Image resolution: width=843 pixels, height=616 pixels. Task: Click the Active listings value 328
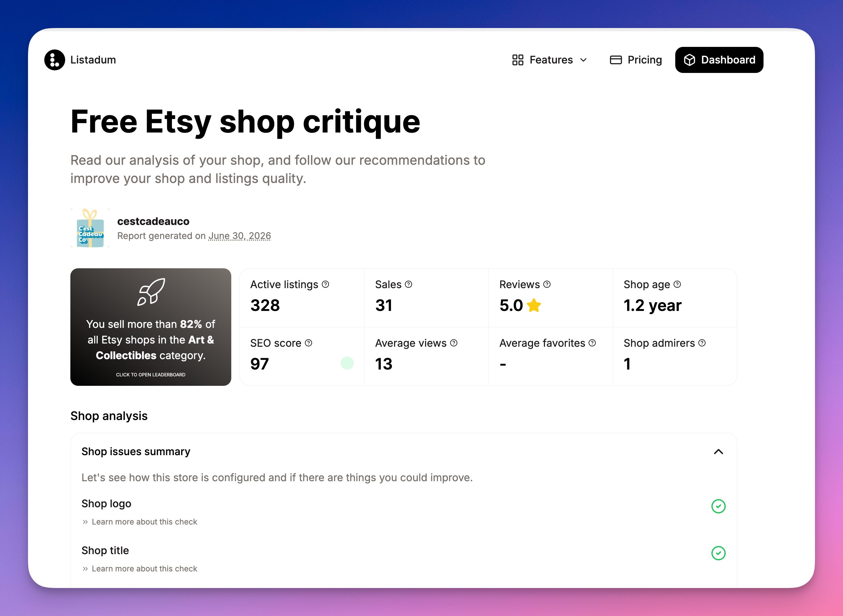tap(265, 305)
